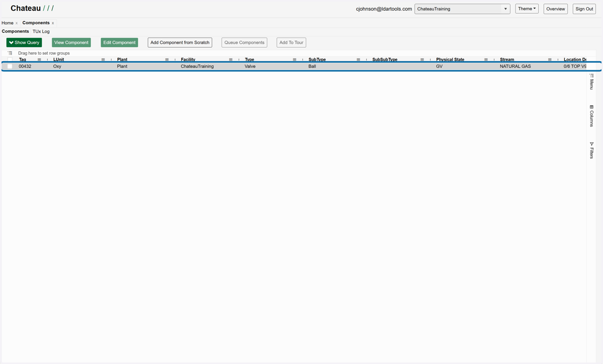Open the SubType column menu icon

(358, 60)
